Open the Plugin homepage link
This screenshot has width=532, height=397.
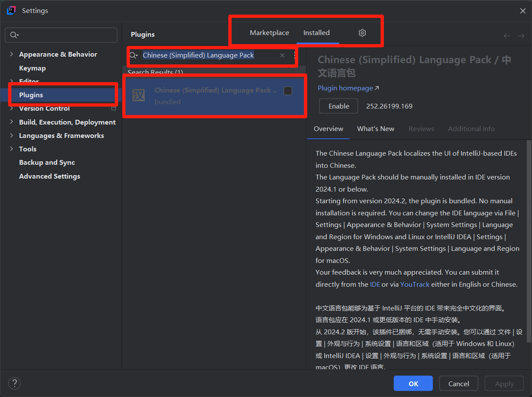click(x=348, y=88)
